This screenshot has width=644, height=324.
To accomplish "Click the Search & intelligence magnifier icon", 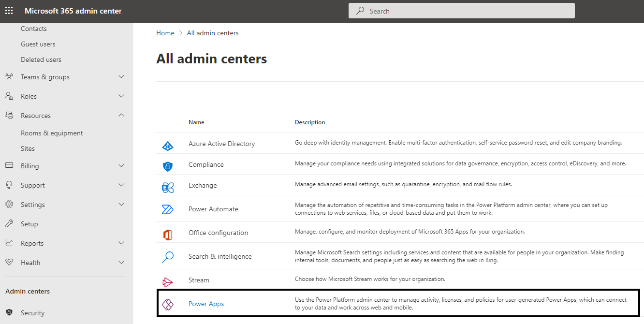I will (x=168, y=256).
